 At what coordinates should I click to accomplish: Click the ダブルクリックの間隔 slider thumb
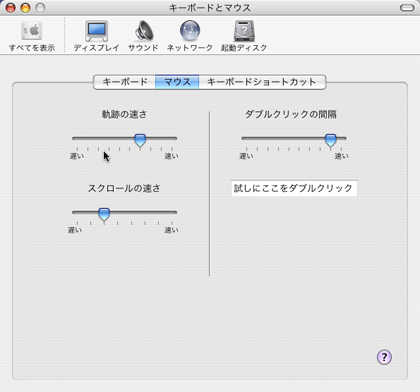[330, 140]
